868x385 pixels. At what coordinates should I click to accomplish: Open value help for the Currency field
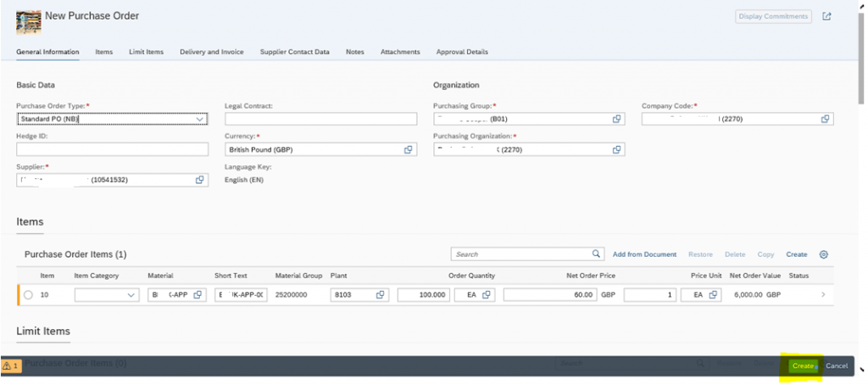pos(408,149)
